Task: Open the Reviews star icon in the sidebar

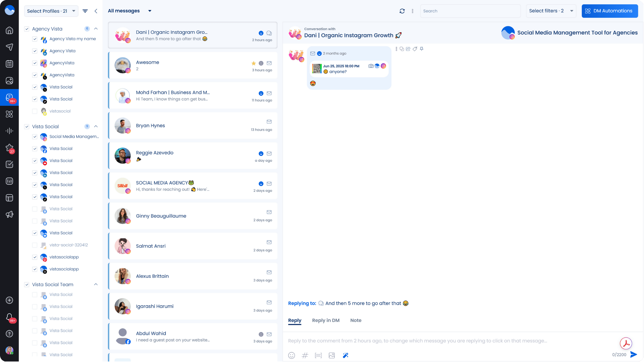Action: pyautogui.click(x=9, y=148)
